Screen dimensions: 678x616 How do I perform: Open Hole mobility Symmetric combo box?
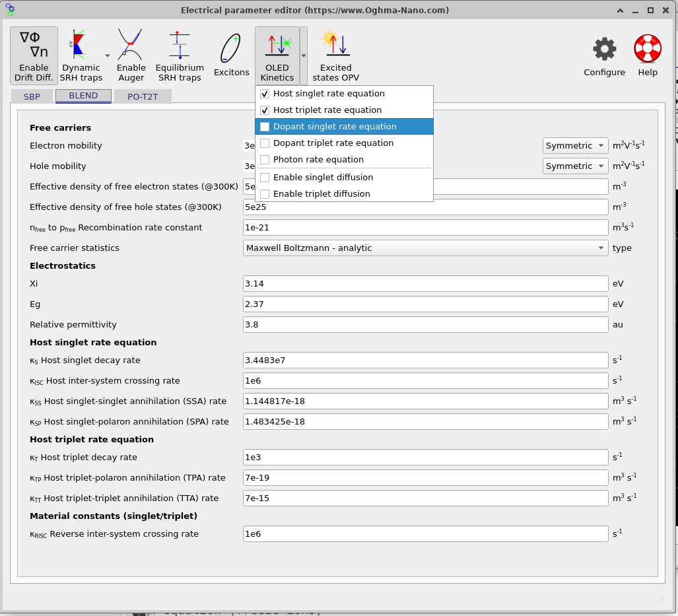click(575, 166)
